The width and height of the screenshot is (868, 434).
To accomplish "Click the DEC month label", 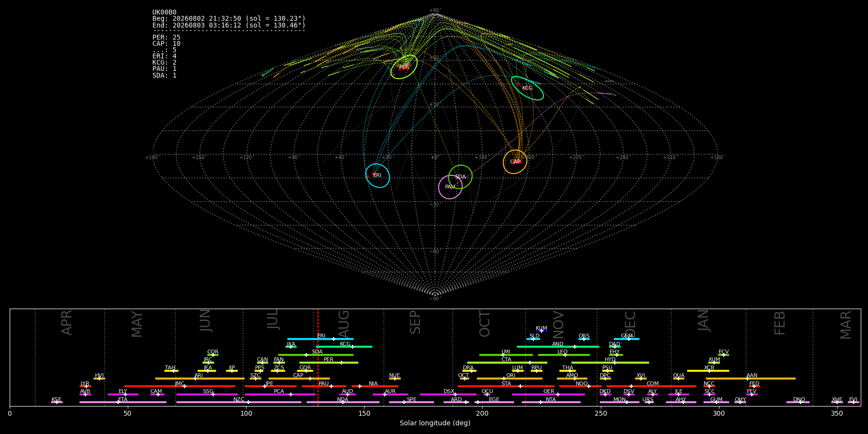I will point(630,324).
